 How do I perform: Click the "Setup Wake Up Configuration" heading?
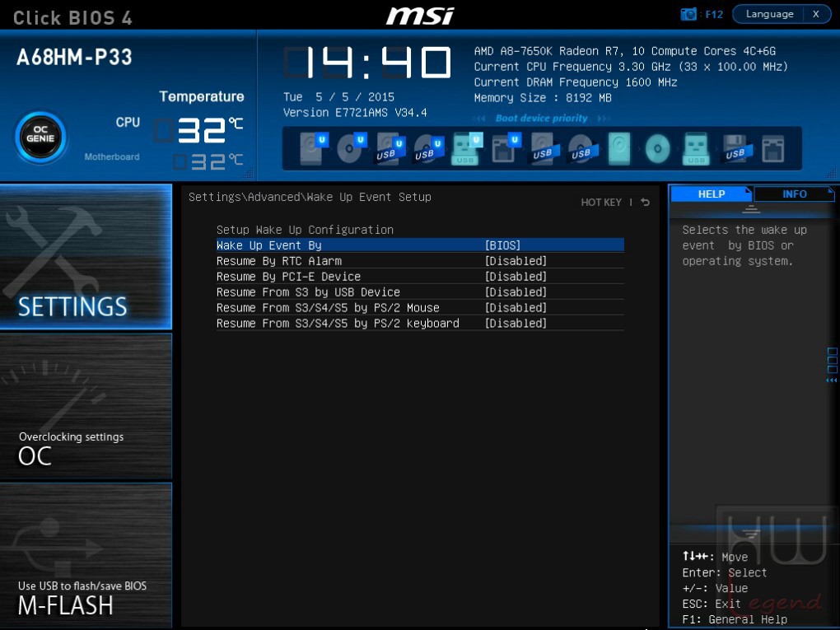coord(305,230)
